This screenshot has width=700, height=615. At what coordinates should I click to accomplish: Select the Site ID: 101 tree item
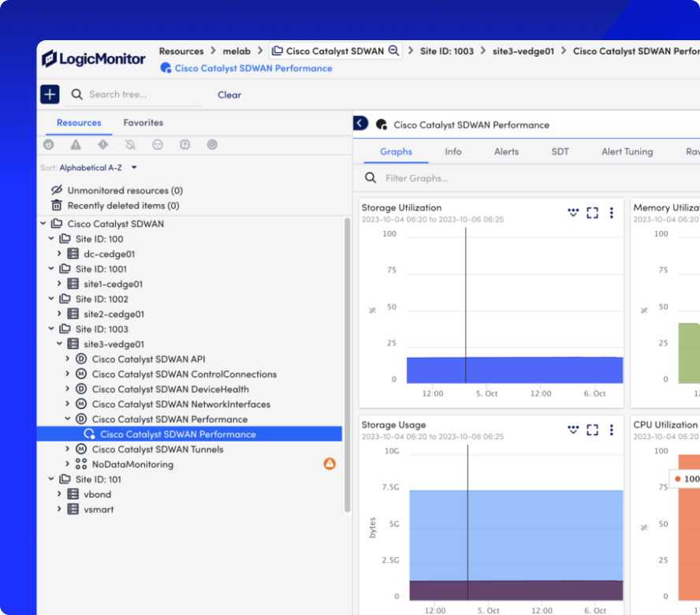coord(99,479)
